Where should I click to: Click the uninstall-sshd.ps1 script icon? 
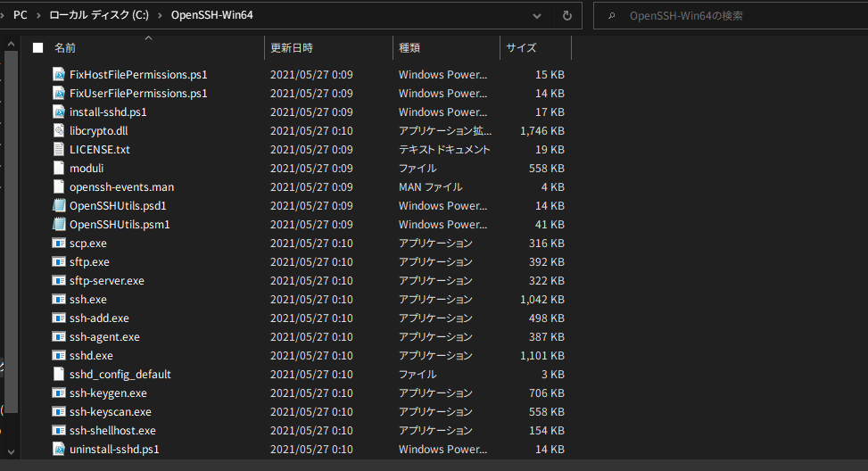[x=59, y=449]
